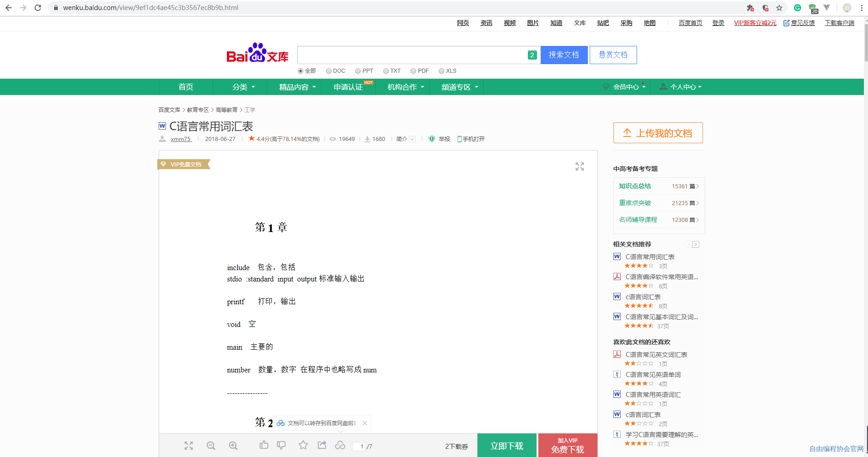Select the 全部 file type radio
Viewport: 868px width, 457px height.
(x=301, y=71)
